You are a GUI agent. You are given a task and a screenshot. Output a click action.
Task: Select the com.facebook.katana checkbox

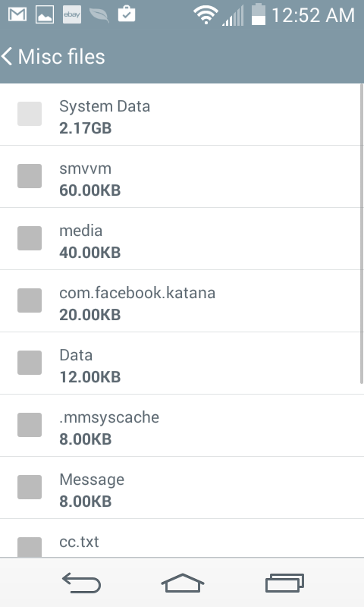coord(30,300)
